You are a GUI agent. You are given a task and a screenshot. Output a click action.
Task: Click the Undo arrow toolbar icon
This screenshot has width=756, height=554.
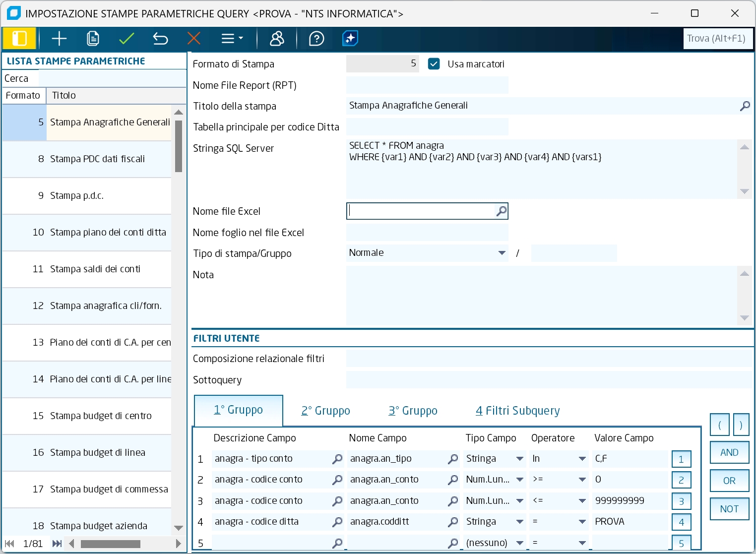(x=160, y=39)
